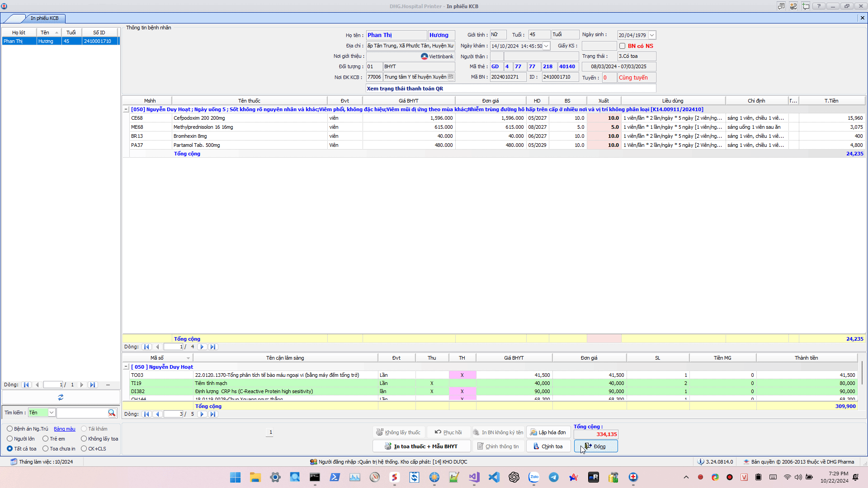Expand the Tìm kiếm Tên search-type dropdown
Viewport: 868px width, 488px height.
point(52,413)
